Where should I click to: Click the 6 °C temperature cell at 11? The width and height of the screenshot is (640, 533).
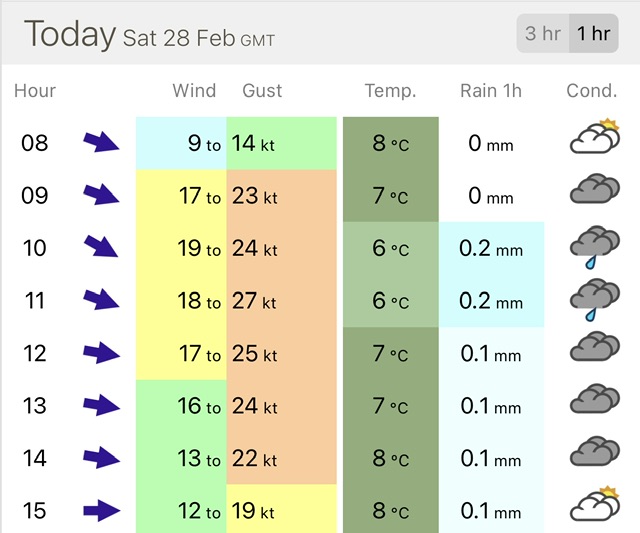pos(390,301)
